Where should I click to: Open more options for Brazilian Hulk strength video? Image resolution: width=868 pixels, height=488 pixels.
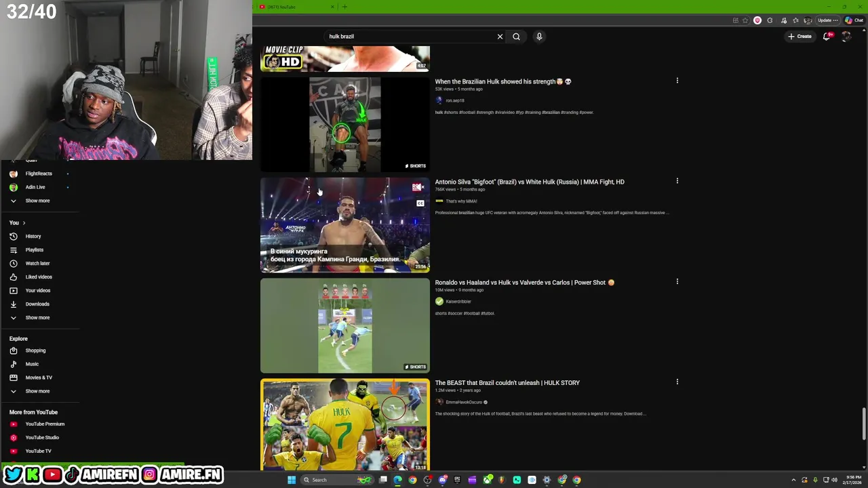(677, 81)
